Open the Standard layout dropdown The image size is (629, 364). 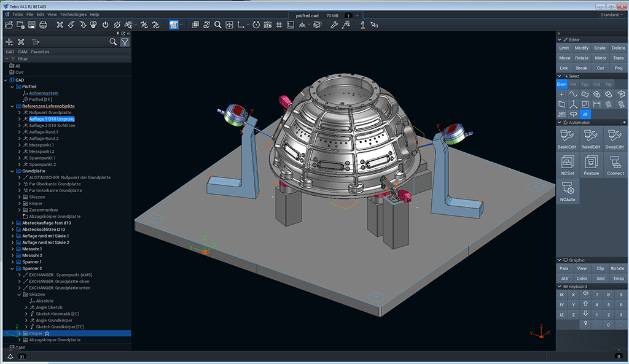point(612,15)
